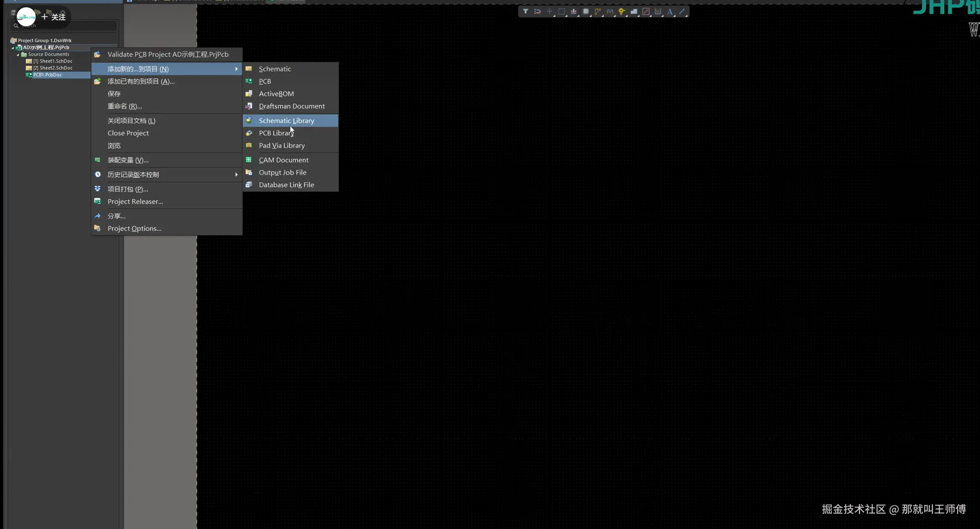This screenshot has width=980, height=529.
Task: Click Validate PCB Project AD示例工程.PrjPcb
Action: (x=167, y=55)
